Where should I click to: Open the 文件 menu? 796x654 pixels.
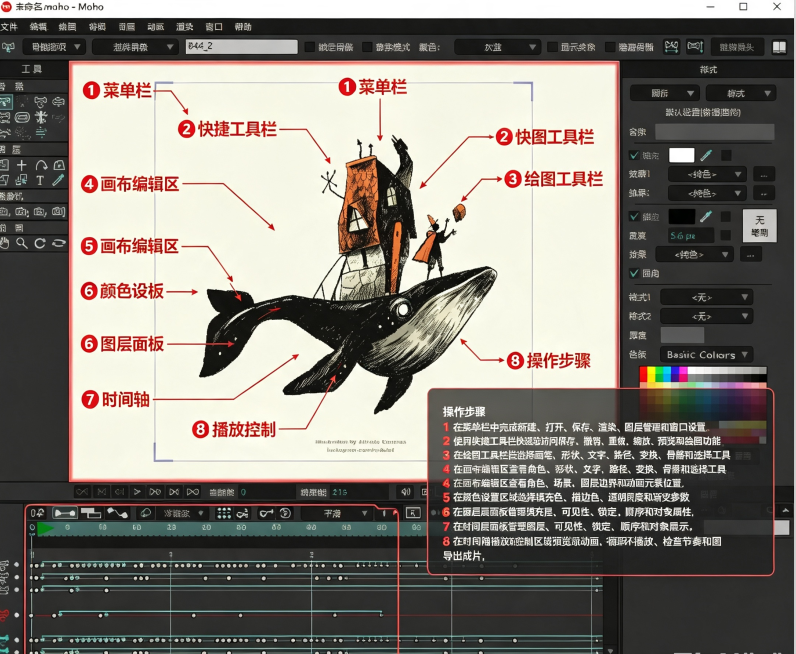pyautogui.click(x=9, y=27)
